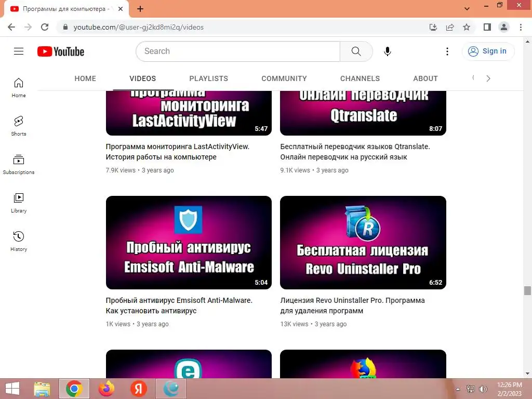
Task: Open Qtranslate video thumbnail
Action: tap(363, 113)
